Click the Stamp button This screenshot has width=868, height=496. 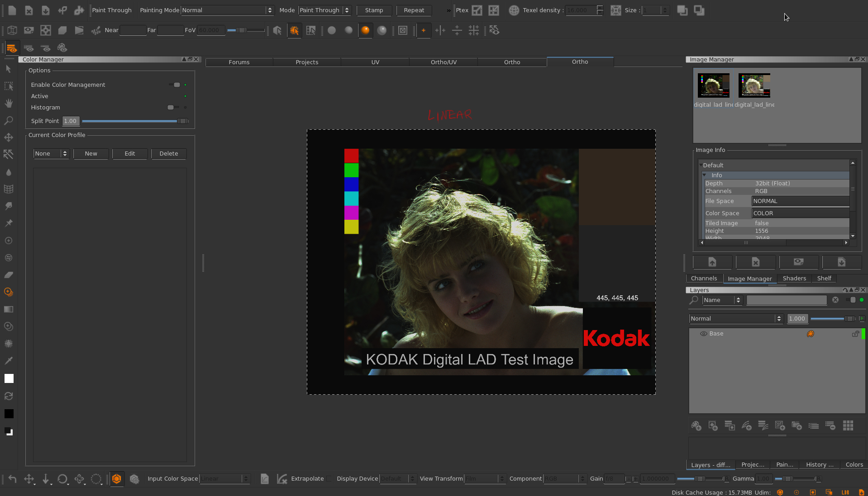pos(374,10)
